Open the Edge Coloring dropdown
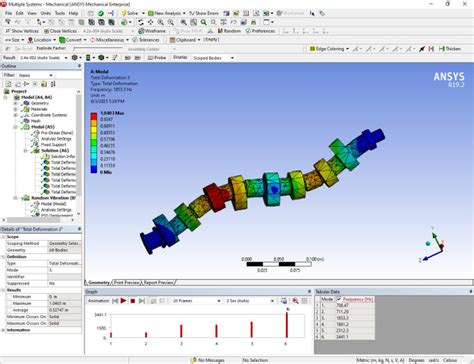This screenshot has height=364, width=474. click(x=347, y=49)
